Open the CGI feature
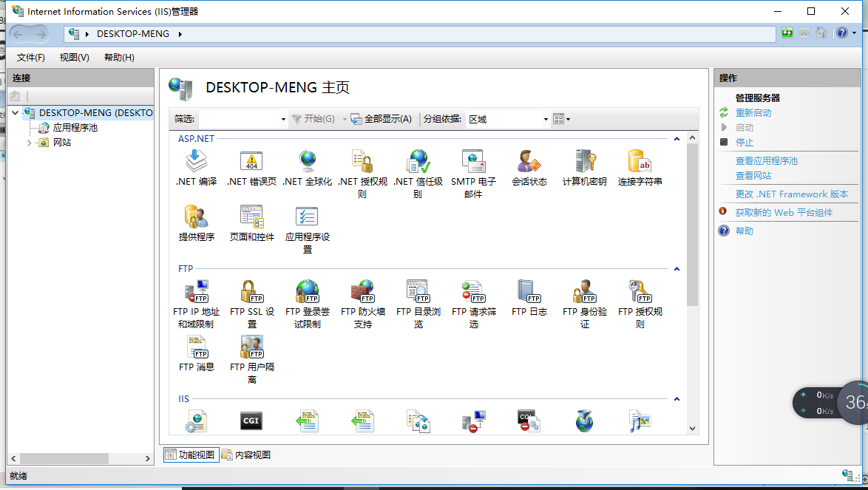The width and height of the screenshot is (868, 490). (251, 419)
